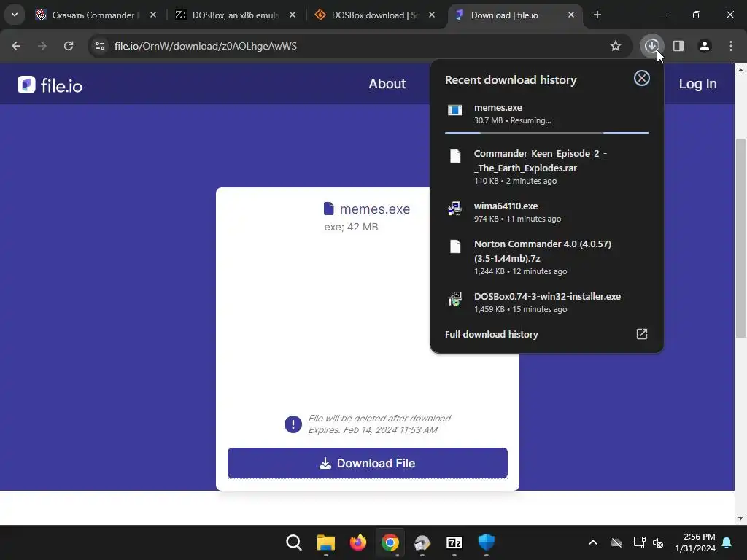
Task: Launch Firefox from the taskbar
Action: pos(357,542)
